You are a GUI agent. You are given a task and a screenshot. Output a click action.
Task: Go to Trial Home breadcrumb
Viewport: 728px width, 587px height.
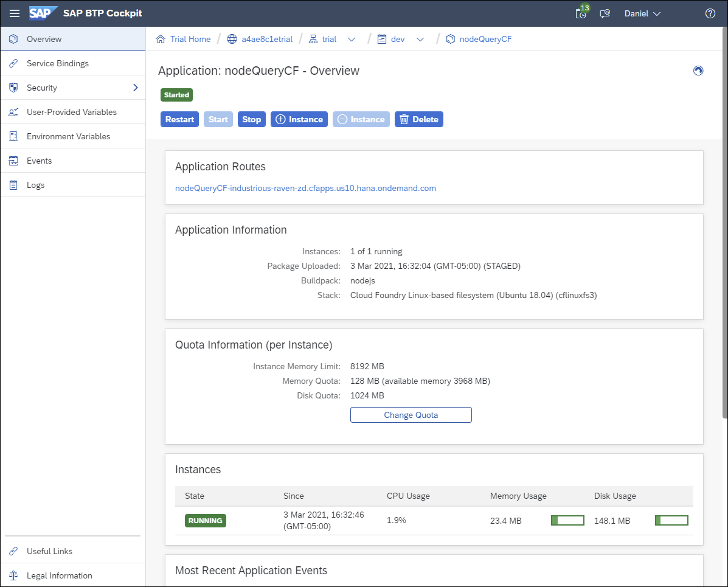(190, 39)
